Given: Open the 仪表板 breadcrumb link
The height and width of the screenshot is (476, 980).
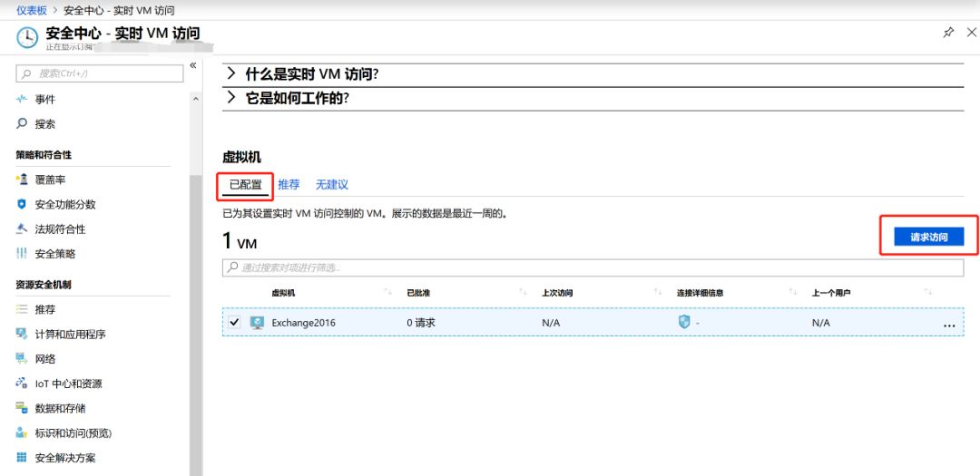Looking at the screenshot, I should pyautogui.click(x=32, y=9).
